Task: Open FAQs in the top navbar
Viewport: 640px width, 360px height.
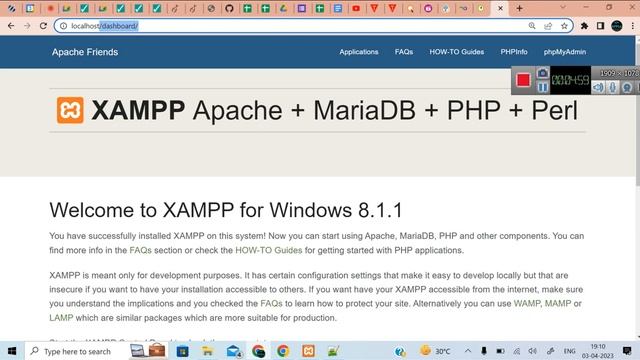Action: (x=404, y=52)
